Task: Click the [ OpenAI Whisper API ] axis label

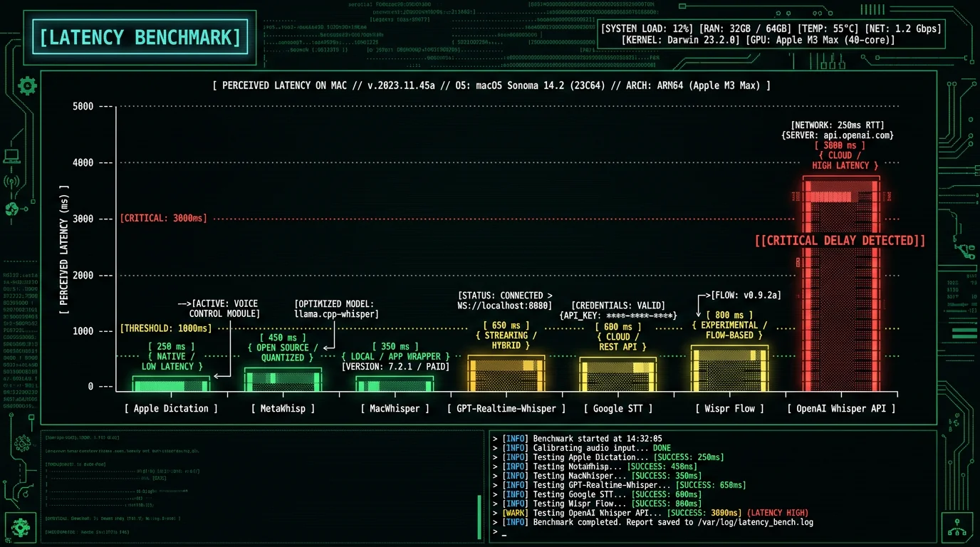Action: (x=841, y=408)
